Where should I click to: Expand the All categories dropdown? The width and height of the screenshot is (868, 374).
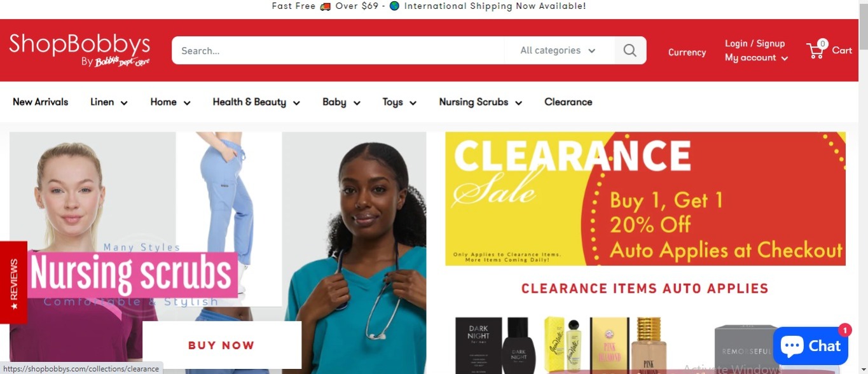[x=559, y=50]
